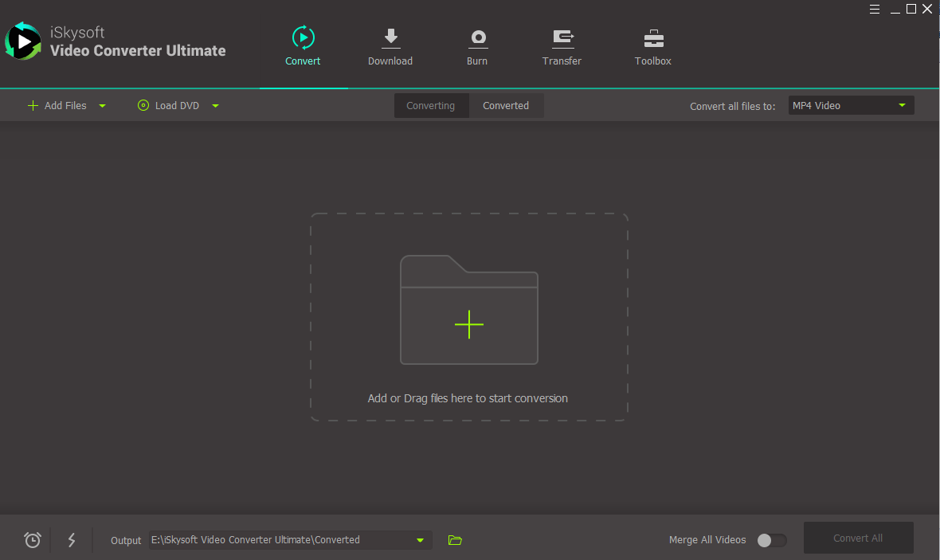Open the MP4 Video format dropdown
Viewport: 940px width, 560px height.
tap(852, 105)
